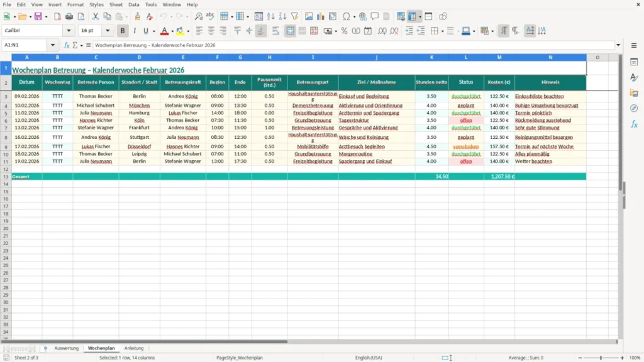Open the Borders dropdown arrow

442,31
